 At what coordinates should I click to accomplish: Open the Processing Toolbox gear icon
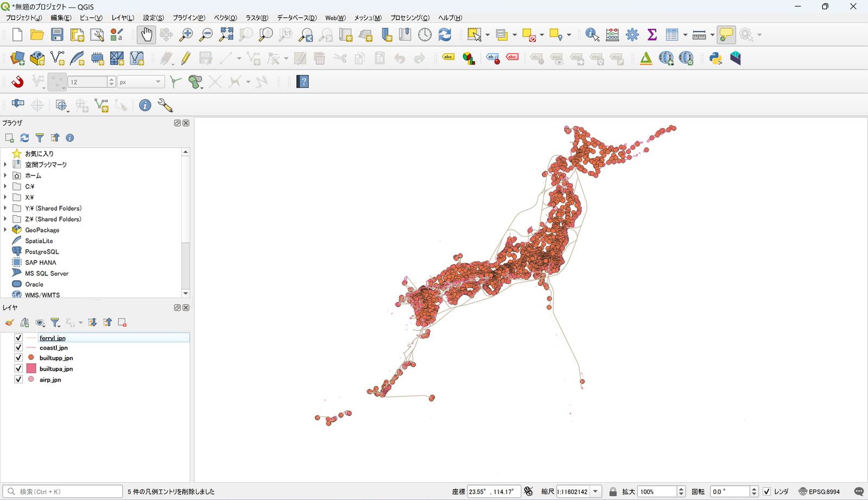pyautogui.click(x=633, y=35)
